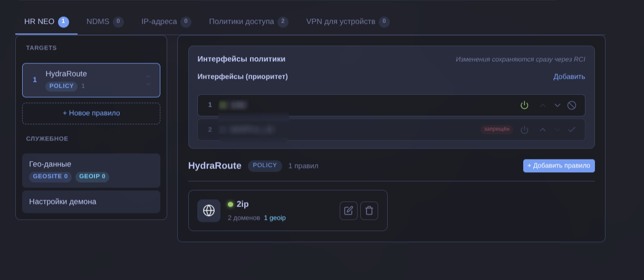644x280 pixels.
Task: Click the 2 доменов text
Action: tap(244, 218)
